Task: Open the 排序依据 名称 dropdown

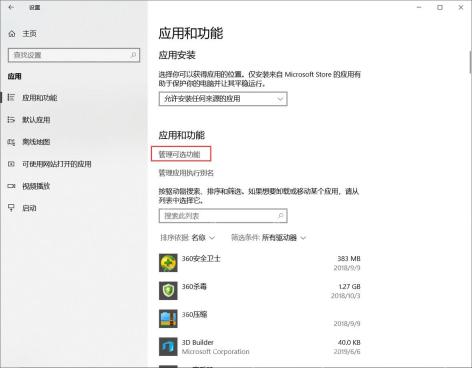Action: coord(188,238)
